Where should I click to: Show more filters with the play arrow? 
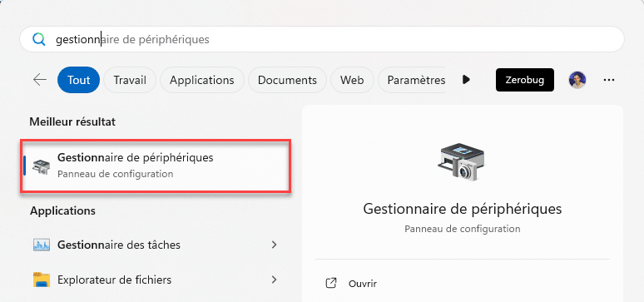[x=466, y=80]
